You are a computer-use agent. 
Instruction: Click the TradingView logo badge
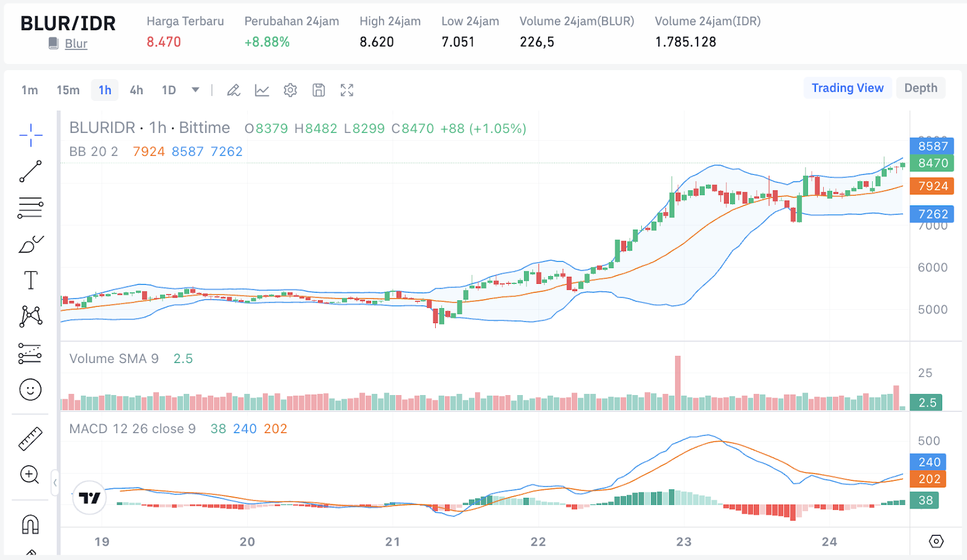coord(89,498)
